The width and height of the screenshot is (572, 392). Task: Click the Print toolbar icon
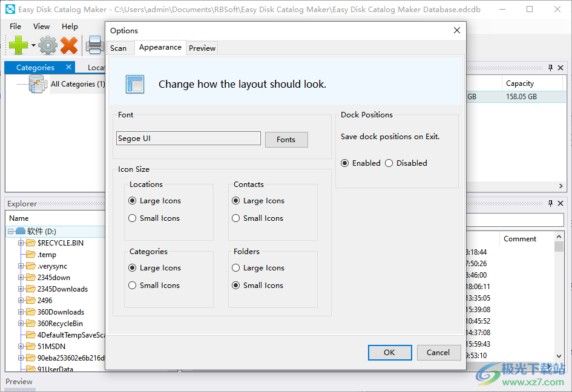pos(95,45)
